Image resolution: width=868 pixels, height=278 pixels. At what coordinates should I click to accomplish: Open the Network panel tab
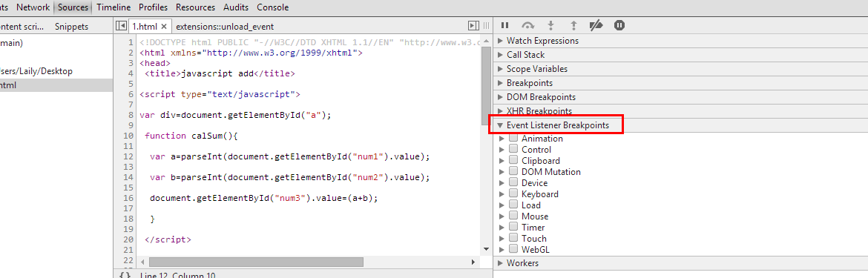[33, 7]
